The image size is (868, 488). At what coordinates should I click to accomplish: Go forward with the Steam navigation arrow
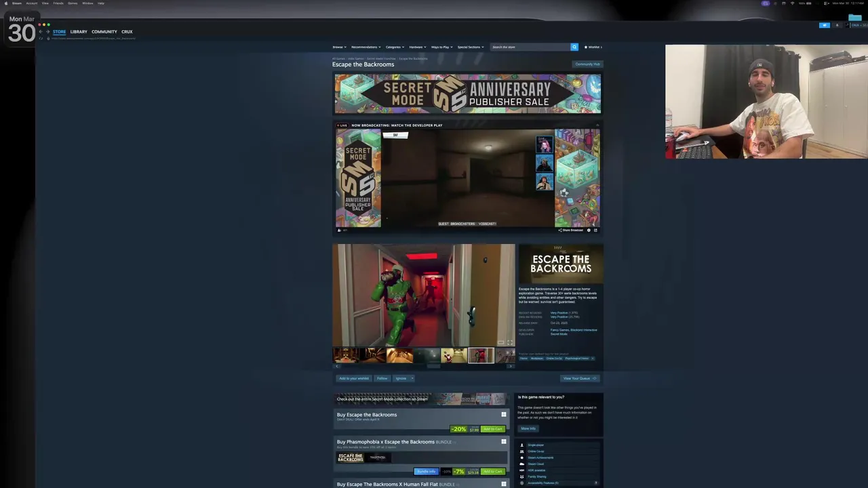47,31
